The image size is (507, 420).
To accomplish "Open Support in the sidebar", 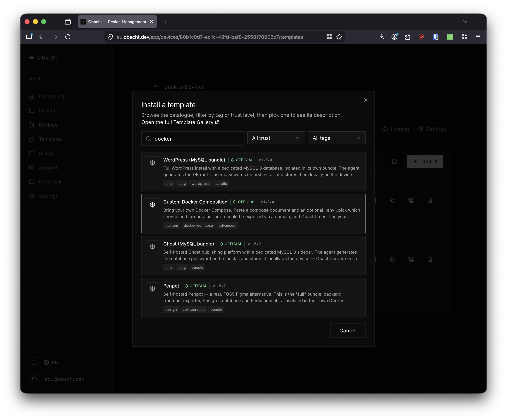I will point(43,167).
